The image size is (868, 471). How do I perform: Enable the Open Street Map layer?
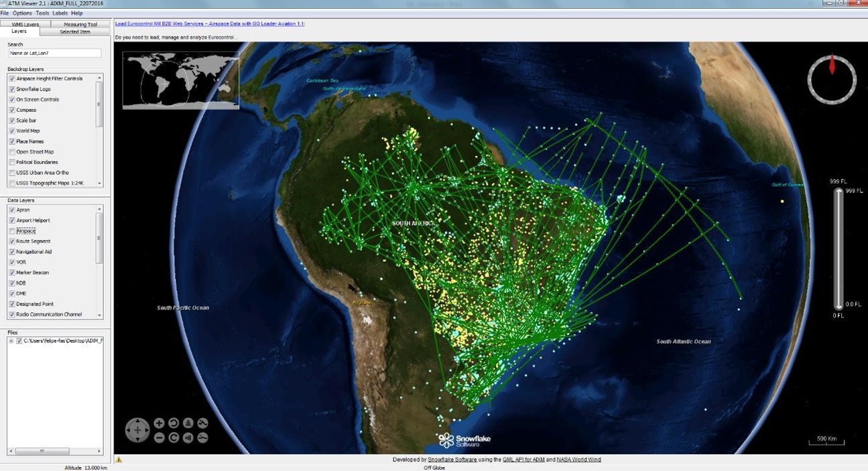pyautogui.click(x=12, y=151)
